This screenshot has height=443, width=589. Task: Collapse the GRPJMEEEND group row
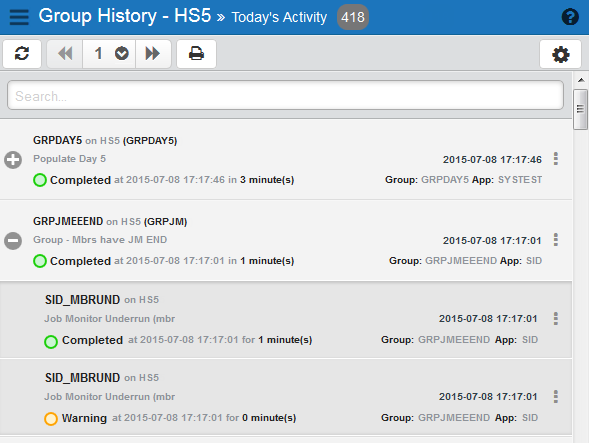click(x=13, y=241)
